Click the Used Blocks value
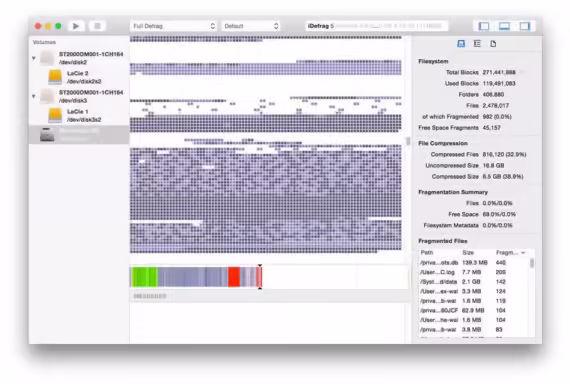This screenshot has height=384, width=570. tap(499, 84)
